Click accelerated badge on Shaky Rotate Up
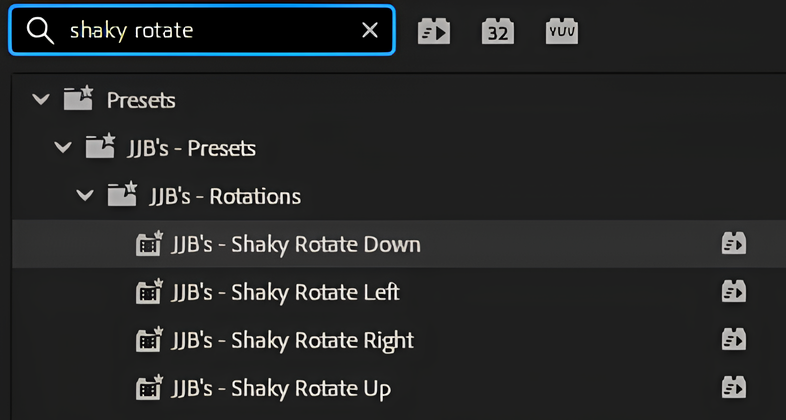The image size is (786, 420). 734,388
